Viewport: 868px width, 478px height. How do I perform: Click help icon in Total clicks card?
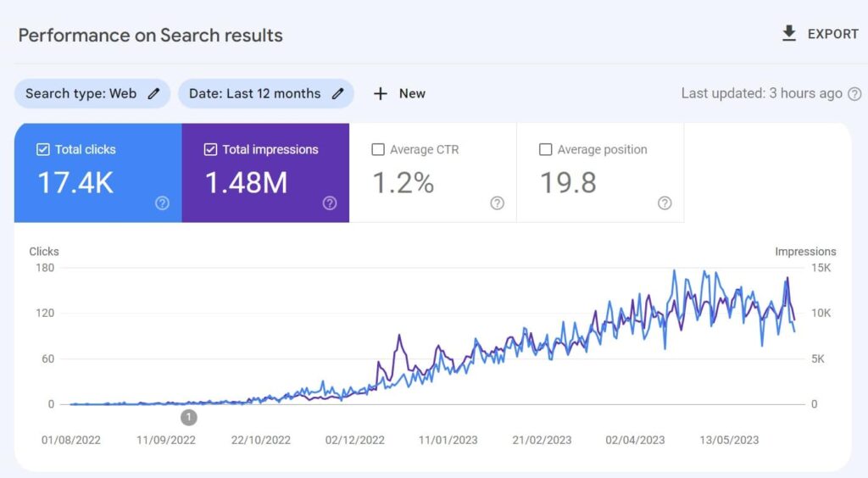tap(162, 203)
